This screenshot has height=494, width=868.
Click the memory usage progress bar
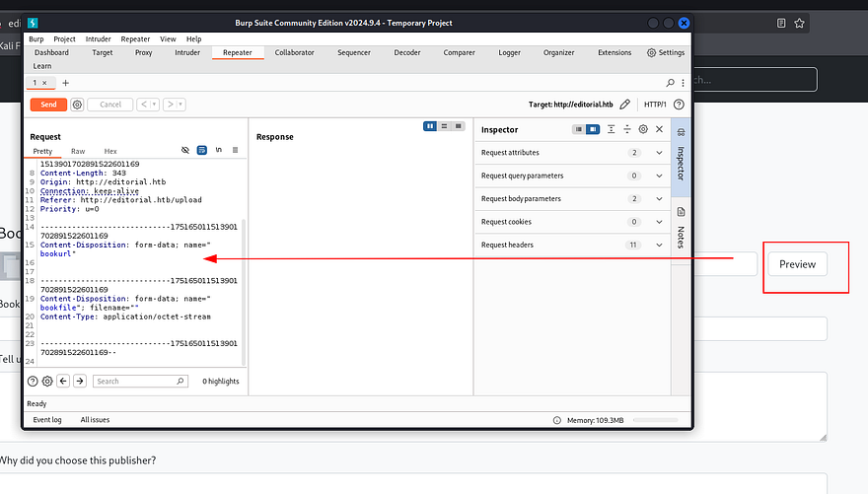(x=655, y=420)
